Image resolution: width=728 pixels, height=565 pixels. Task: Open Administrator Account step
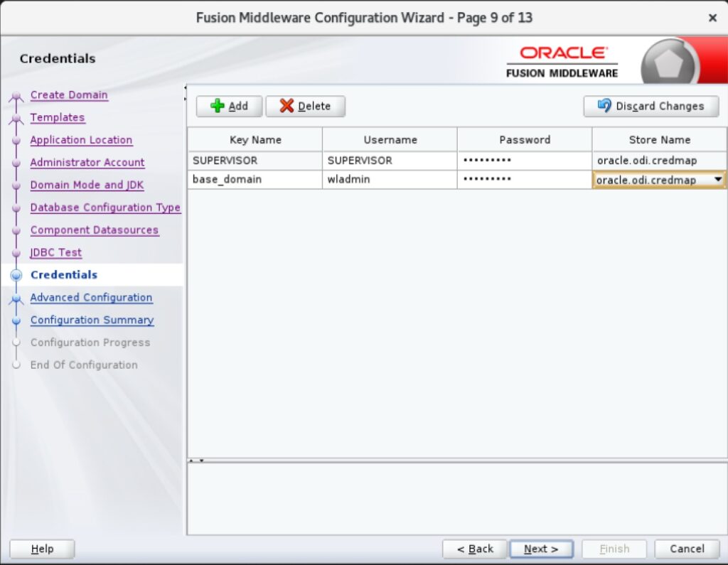click(x=87, y=163)
